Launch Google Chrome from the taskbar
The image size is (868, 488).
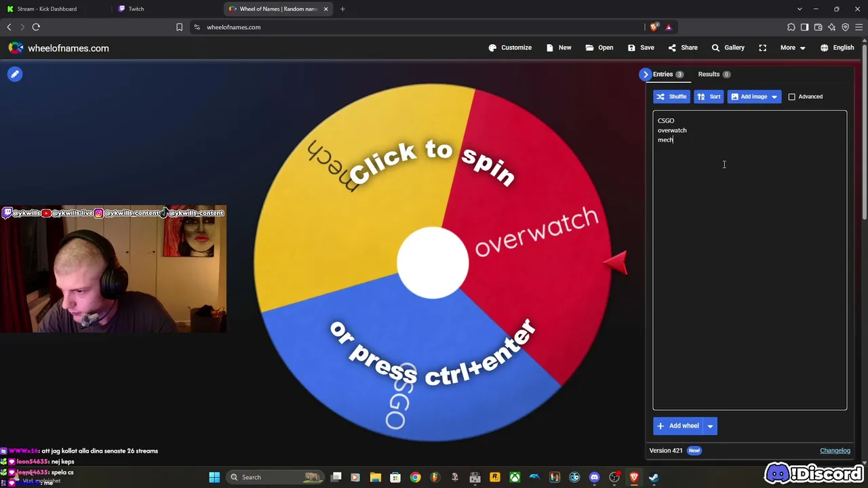click(415, 477)
